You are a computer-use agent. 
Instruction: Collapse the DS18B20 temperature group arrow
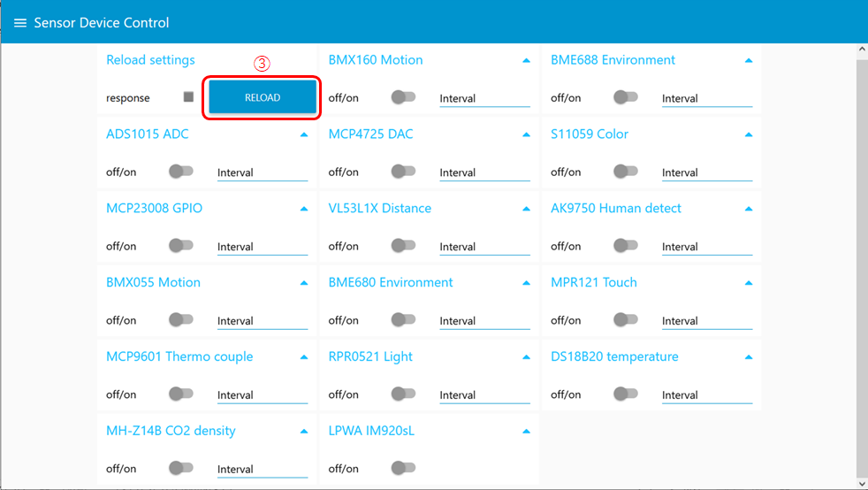click(749, 357)
